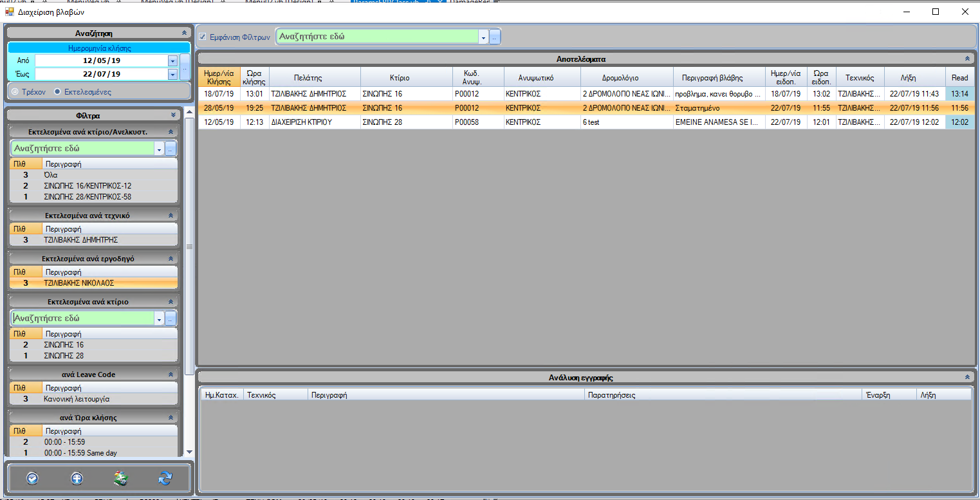Image resolution: width=980 pixels, height=500 pixels.
Task: Open the Από date dropdown
Action: tap(172, 60)
